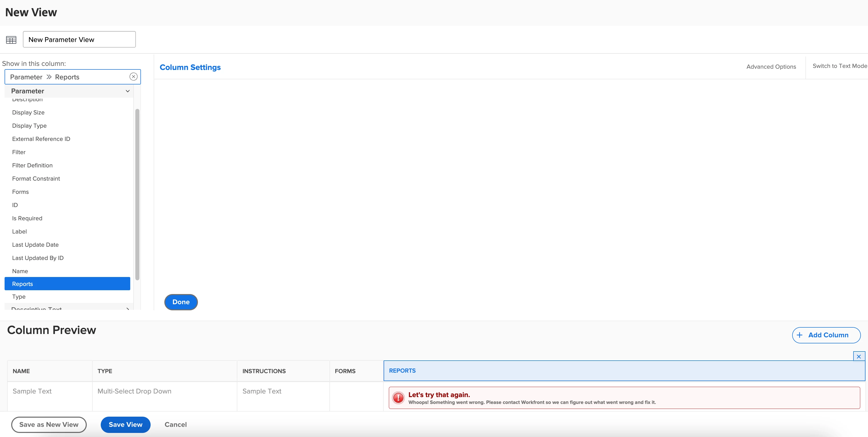Select the INSTRUCTIONS column header

point(264,371)
